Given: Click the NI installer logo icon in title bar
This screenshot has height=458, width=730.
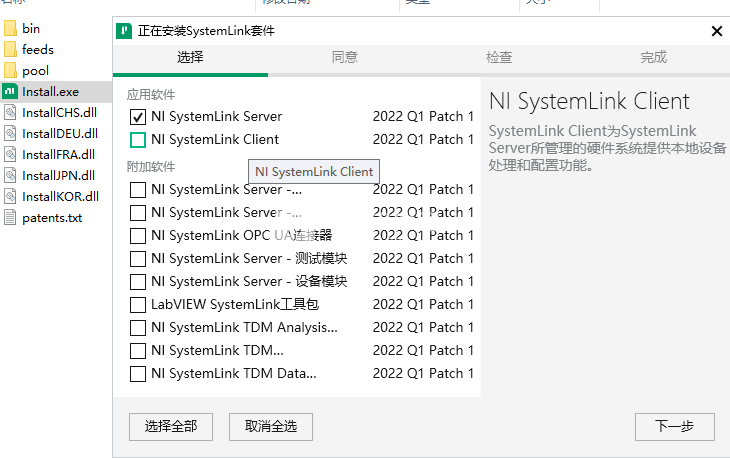Looking at the screenshot, I should coord(124,31).
